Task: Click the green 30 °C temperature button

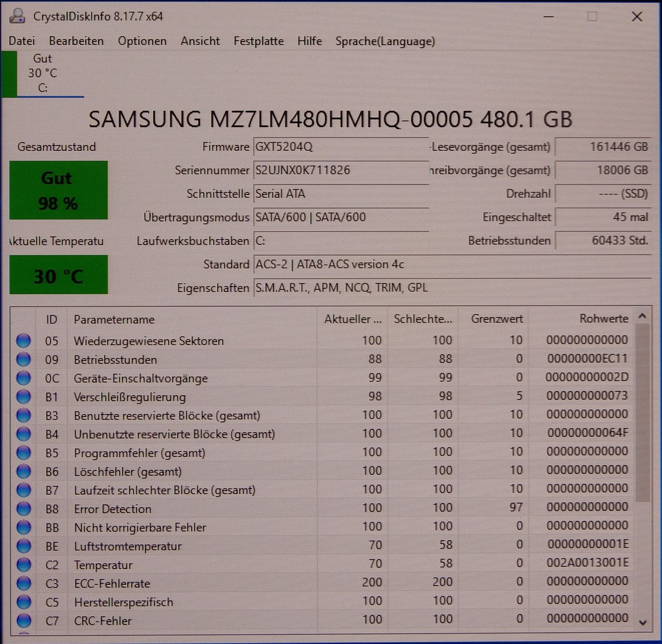Action: (59, 275)
